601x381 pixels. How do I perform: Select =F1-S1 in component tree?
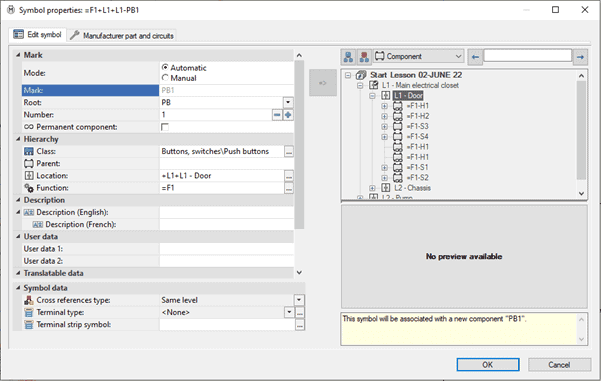pyautogui.click(x=417, y=167)
